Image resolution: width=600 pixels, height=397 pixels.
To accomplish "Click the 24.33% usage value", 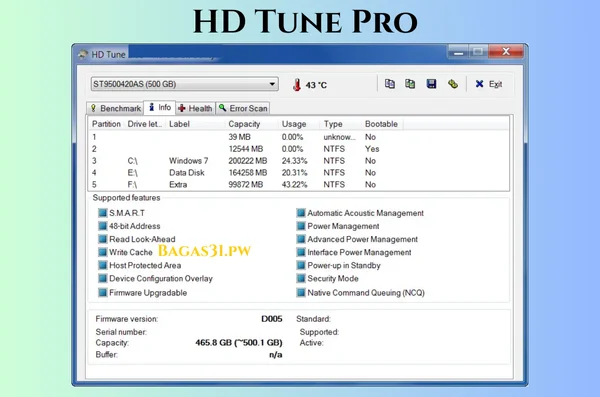I will pos(294,161).
